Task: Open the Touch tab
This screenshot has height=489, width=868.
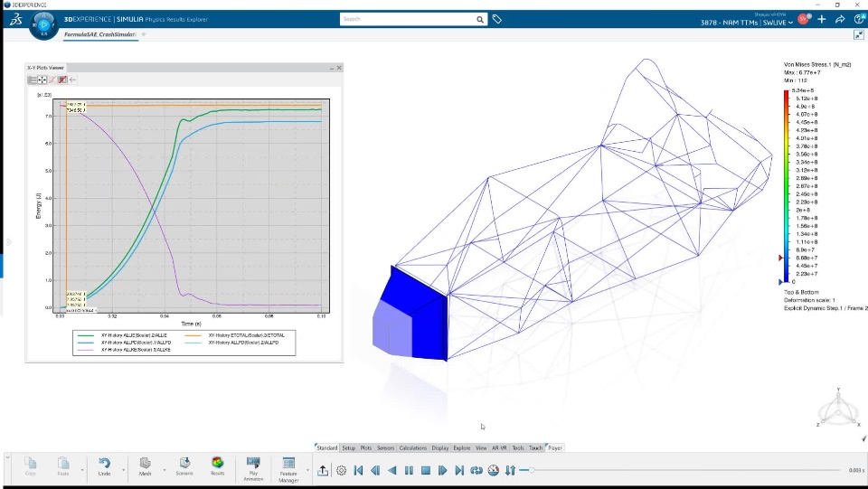Action: click(535, 448)
